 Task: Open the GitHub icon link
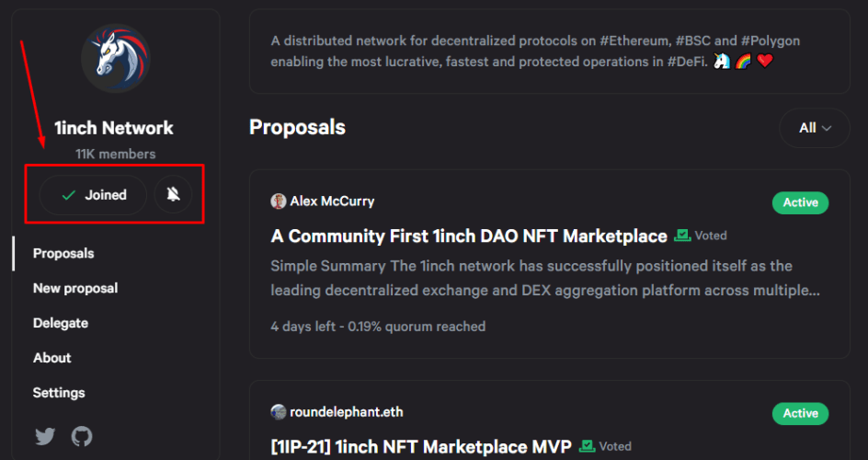(82, 437)
